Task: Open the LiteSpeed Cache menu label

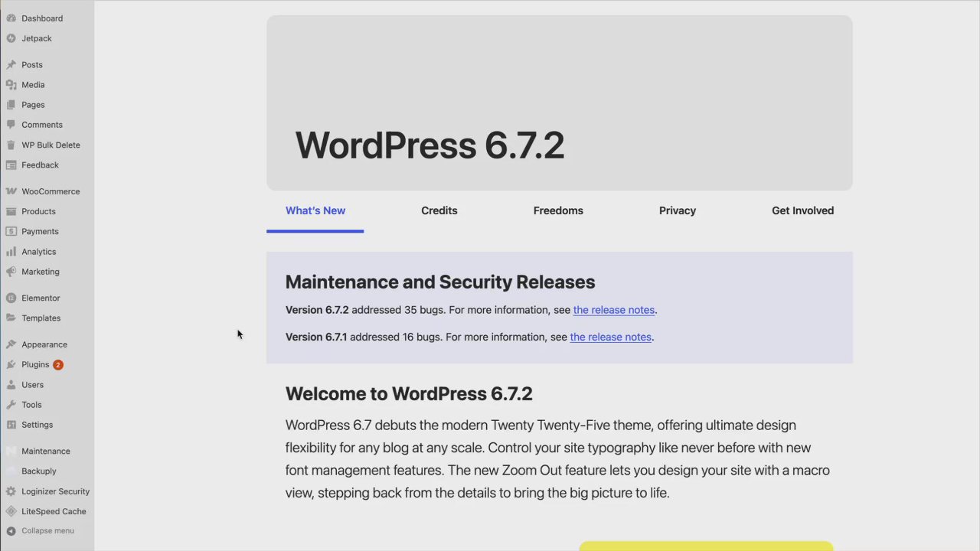Action: click(x=54, y=511)
